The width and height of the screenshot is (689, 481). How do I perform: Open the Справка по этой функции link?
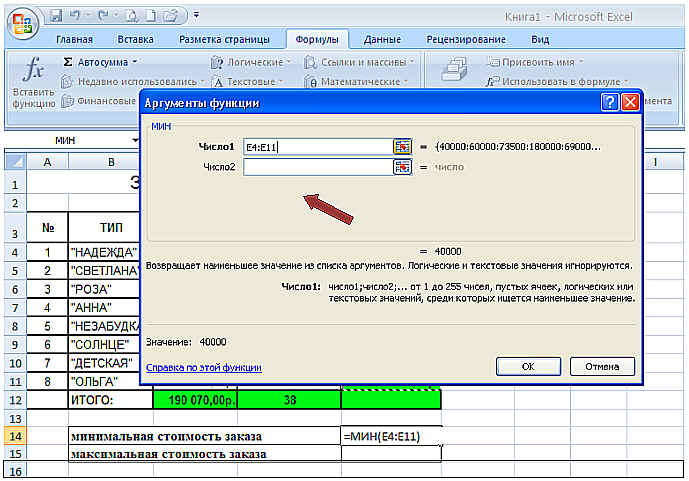point(204,367)
